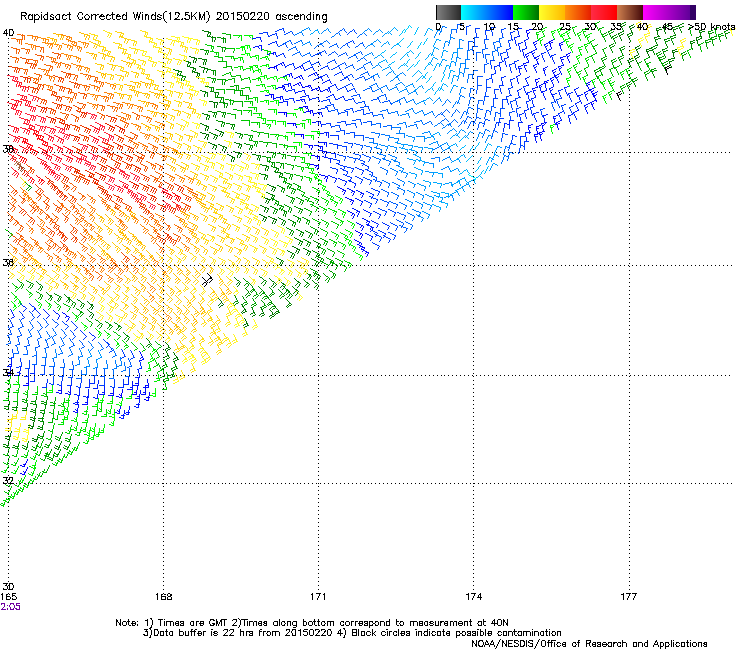This screenshot has width=740, height=650.
Task: Select the red 30-35 knots legend color
Action: click(604, 12)
